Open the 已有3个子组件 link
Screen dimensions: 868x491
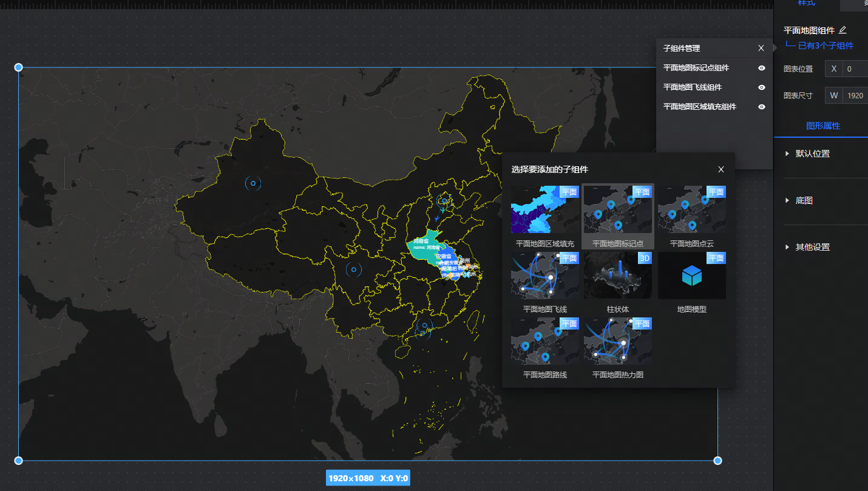point(825,46)
